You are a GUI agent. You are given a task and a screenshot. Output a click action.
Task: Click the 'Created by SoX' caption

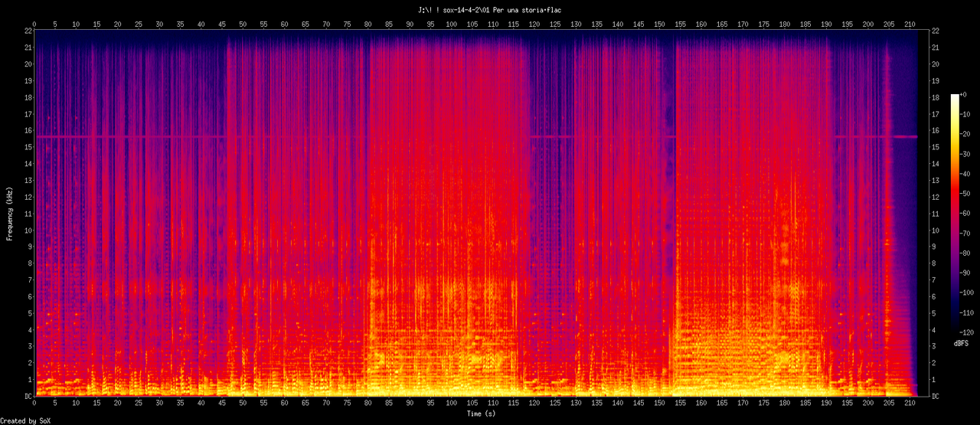tap(26, 420)
